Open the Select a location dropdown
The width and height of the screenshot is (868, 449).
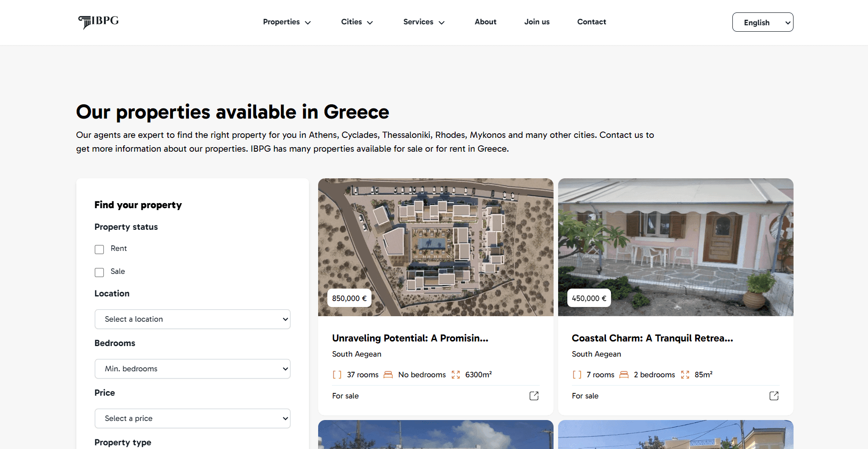tap(192, 319)
